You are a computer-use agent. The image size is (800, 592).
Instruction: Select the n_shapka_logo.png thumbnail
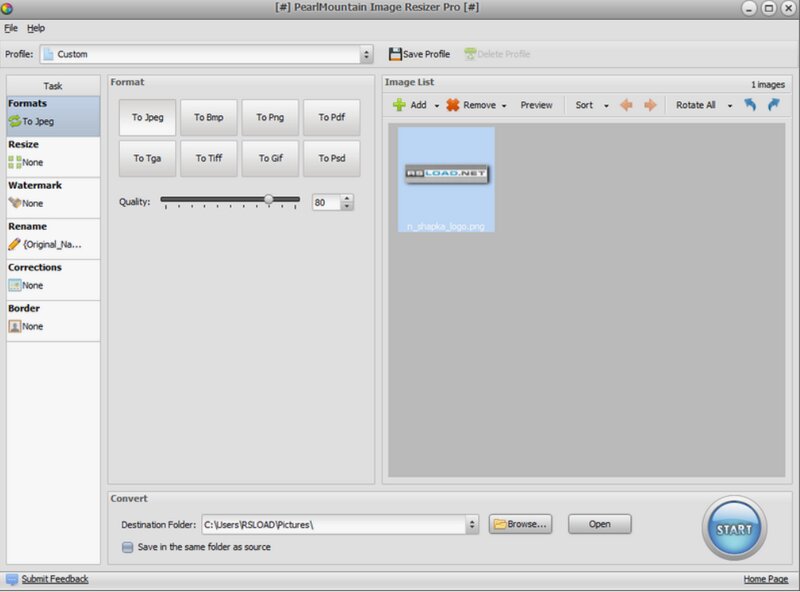tap(446, 179)
